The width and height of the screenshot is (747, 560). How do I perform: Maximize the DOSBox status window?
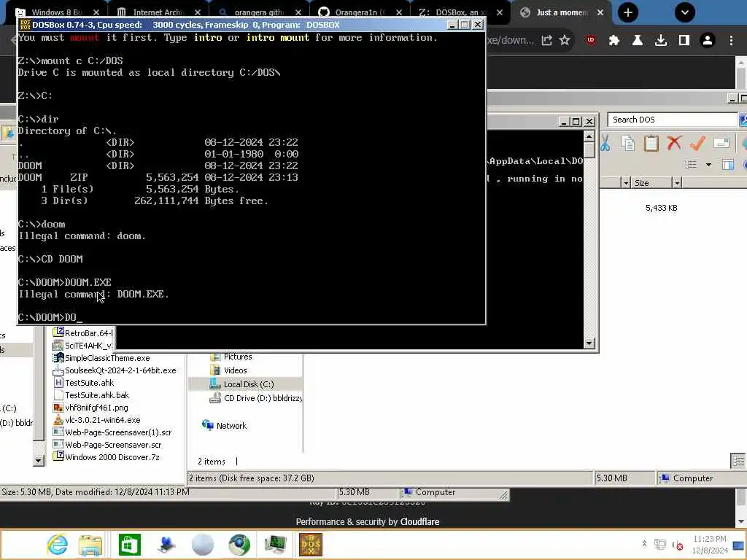pos(576,122)
